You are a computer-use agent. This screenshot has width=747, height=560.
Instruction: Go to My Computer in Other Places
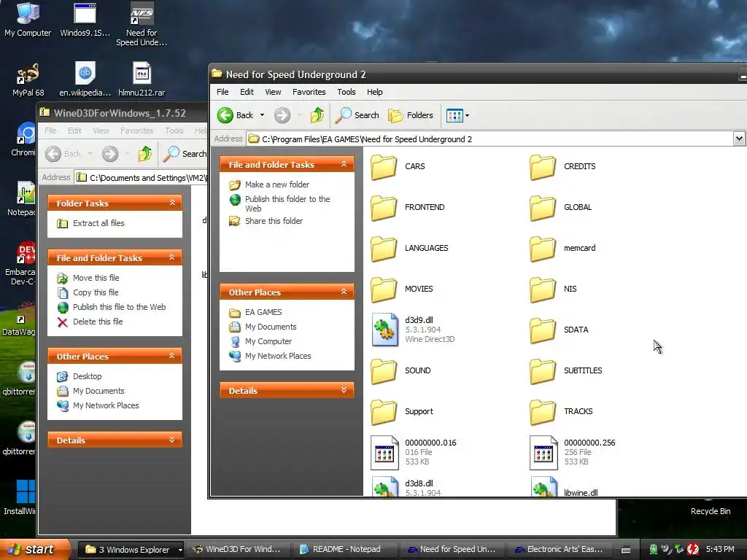tap(260, 341)
